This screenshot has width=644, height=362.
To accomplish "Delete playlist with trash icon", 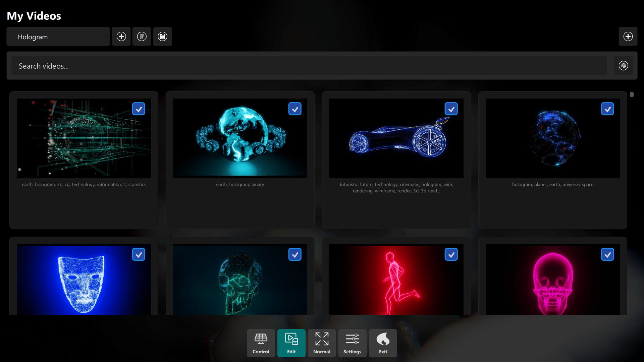I will [142, 37].
